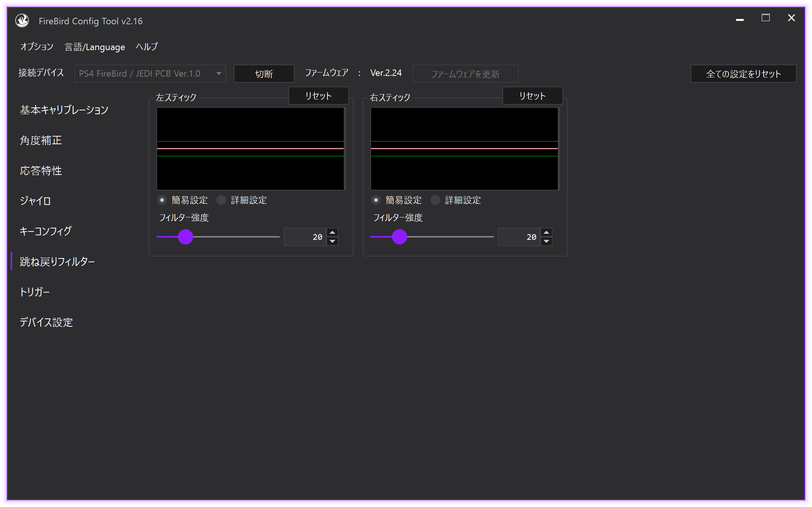Decrease left stick filter strength with down arrow
812x507 pixels.
332,241
